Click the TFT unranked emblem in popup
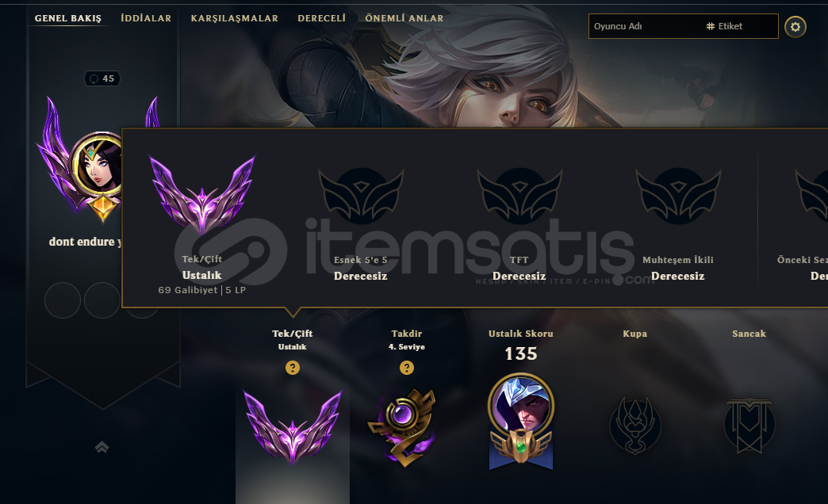This screenshot has height=504, width=828. tap(519, 197)
